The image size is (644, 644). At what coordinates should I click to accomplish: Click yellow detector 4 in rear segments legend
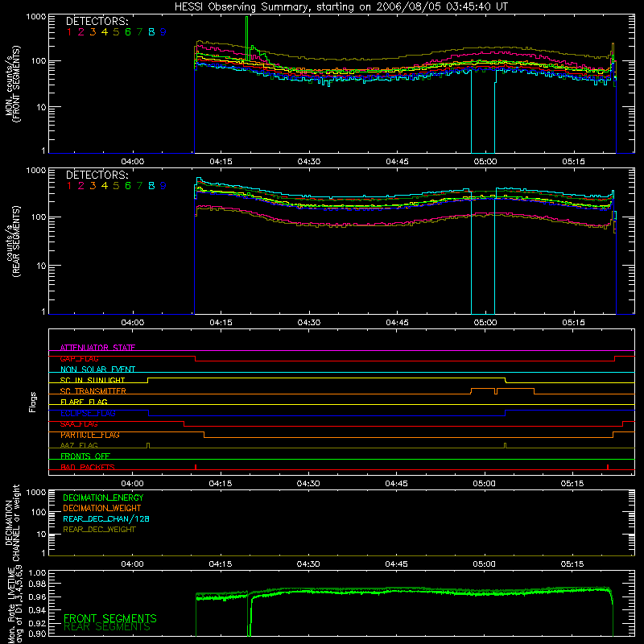(x=105, y=186)
